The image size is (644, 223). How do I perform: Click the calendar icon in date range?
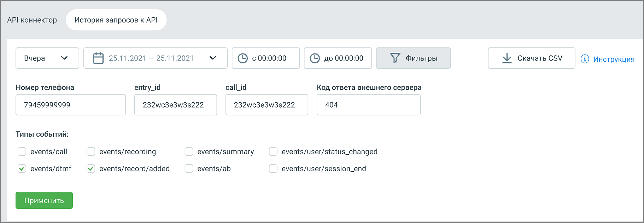tap(98, 58)
